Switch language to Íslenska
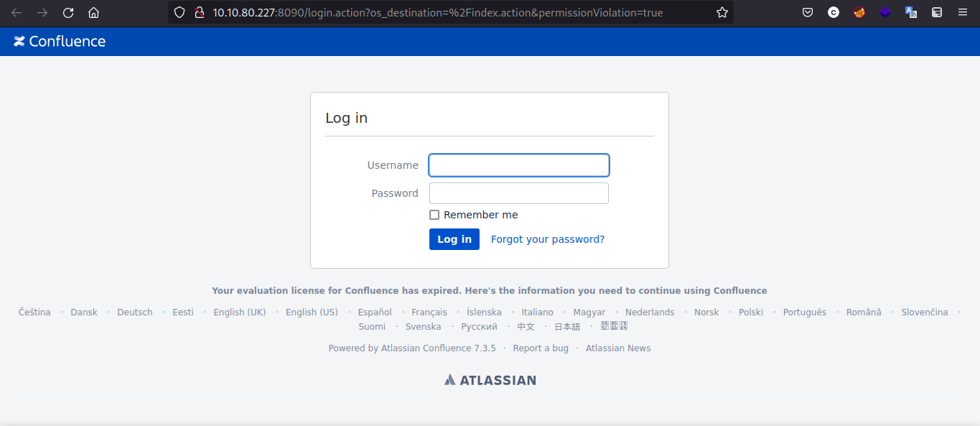980x426 pixels. point(485,312)
